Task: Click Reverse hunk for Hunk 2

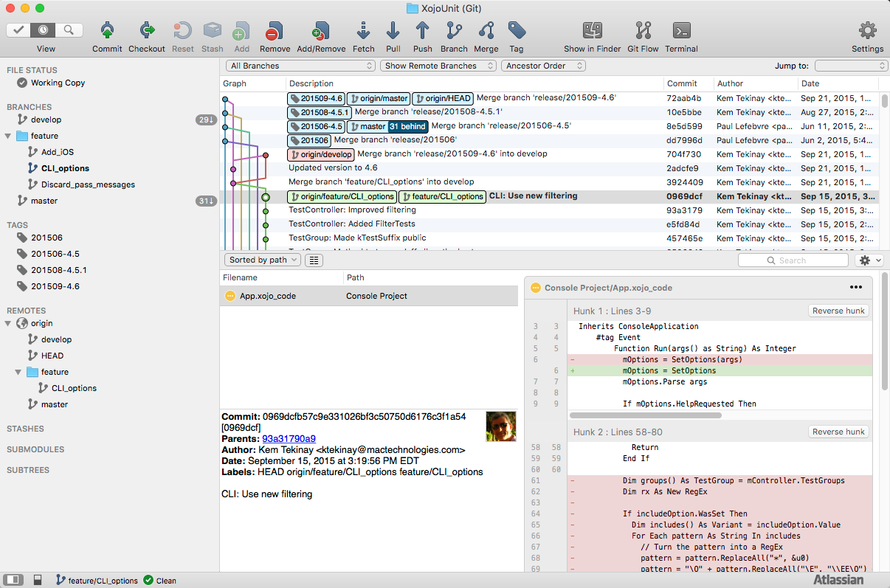Action: click(x=838, y=432)
